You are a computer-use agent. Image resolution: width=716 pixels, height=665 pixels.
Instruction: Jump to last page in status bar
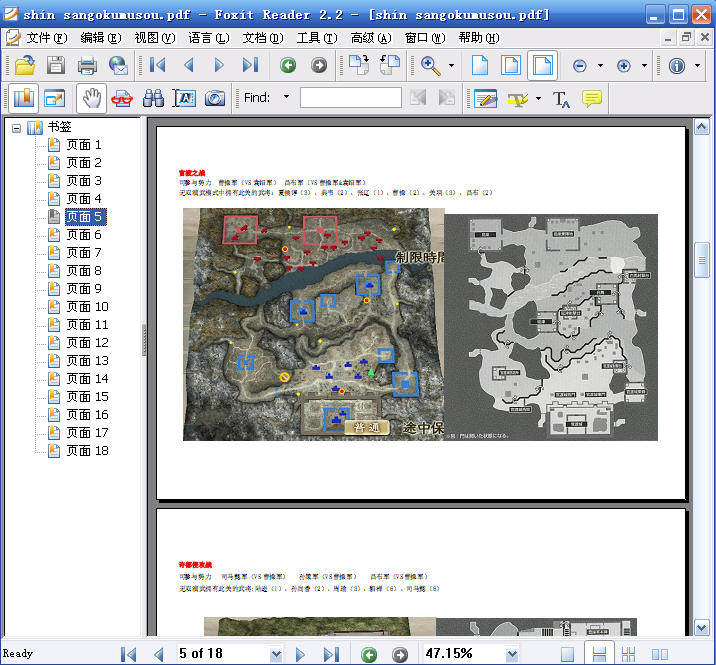pos(332,654)
